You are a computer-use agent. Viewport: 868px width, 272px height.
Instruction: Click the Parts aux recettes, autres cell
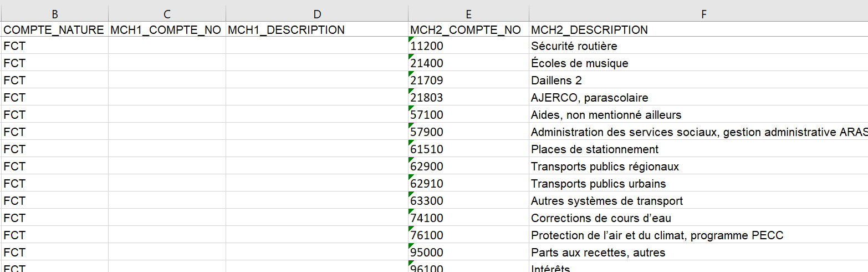coord(698,253)
